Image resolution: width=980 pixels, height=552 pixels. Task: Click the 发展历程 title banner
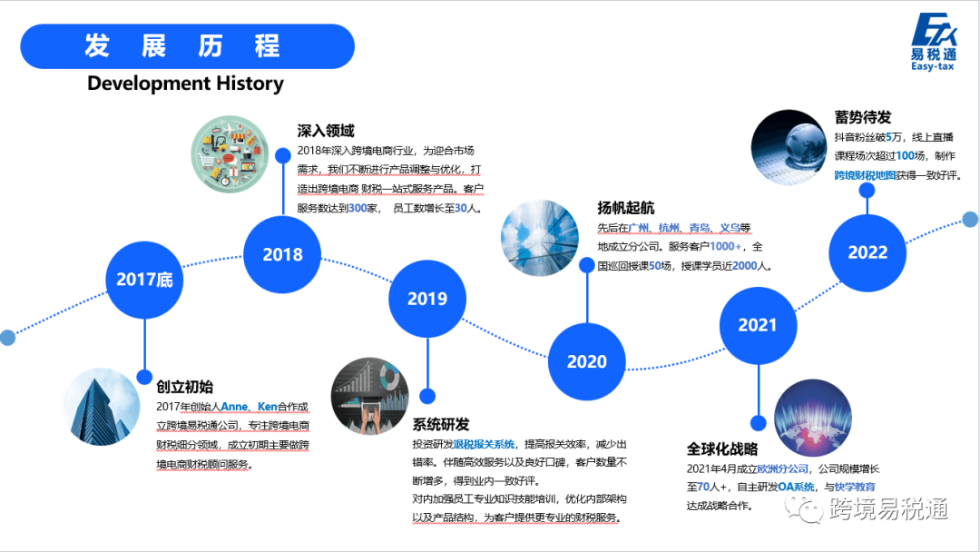coord(186,44)
